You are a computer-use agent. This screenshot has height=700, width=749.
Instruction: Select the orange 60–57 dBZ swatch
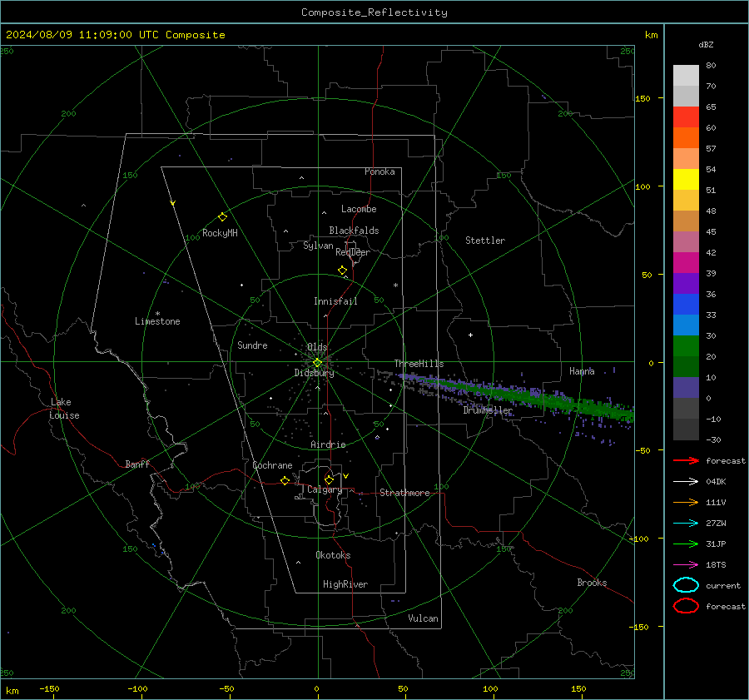(x=686, y=137)
